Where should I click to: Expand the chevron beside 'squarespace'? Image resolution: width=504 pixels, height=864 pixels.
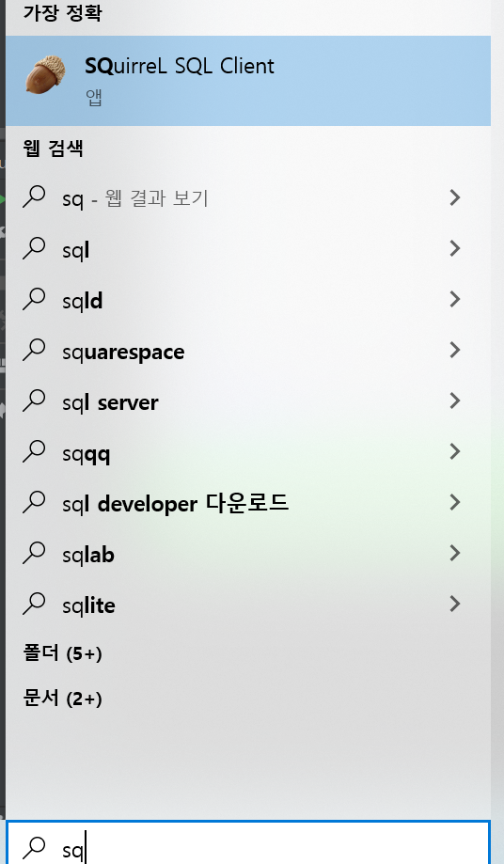454,350
